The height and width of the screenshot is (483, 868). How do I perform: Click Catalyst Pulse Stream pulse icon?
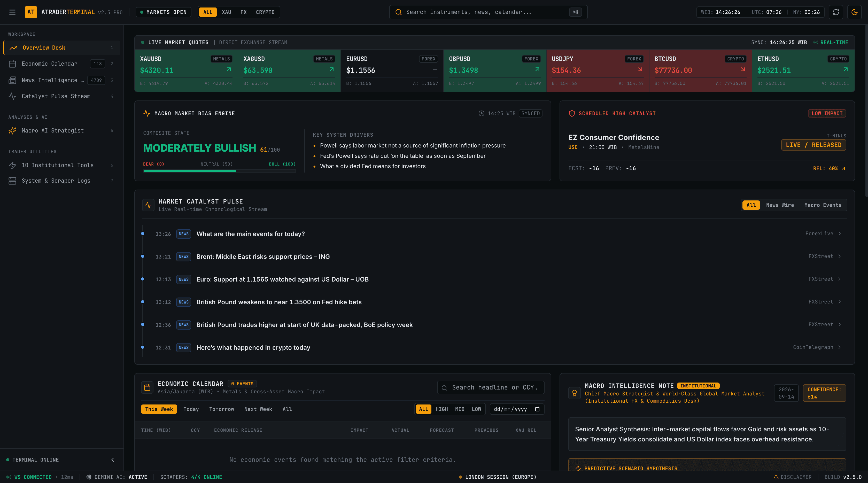click(x=12, y=96)
